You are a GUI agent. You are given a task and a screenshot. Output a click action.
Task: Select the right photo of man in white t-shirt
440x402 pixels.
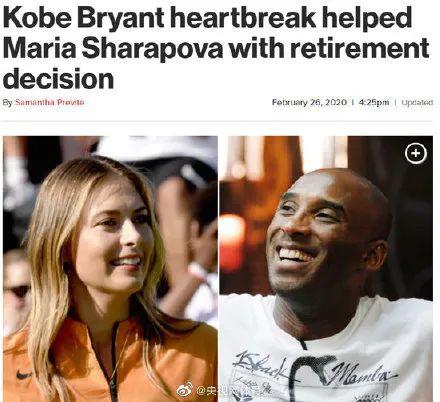pyautogui.click(x=326, y=269)
